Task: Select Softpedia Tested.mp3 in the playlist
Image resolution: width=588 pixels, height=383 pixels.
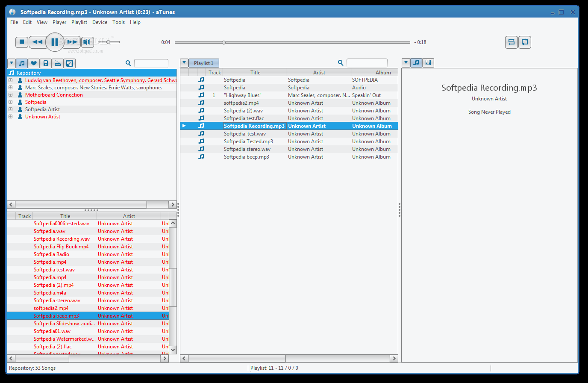Action: [x=248, y=141]
